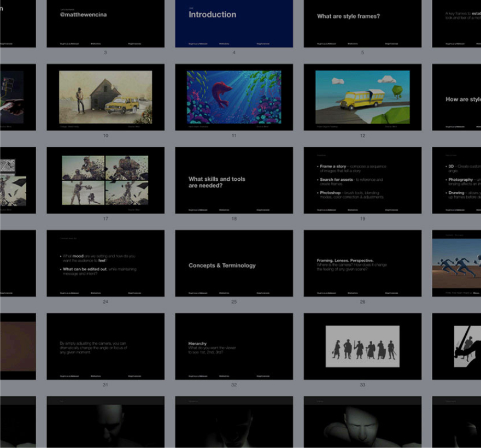Select the 'Concepts & Terminology' slide
This screenshot has height=448, width=481.
coord(234,263)
